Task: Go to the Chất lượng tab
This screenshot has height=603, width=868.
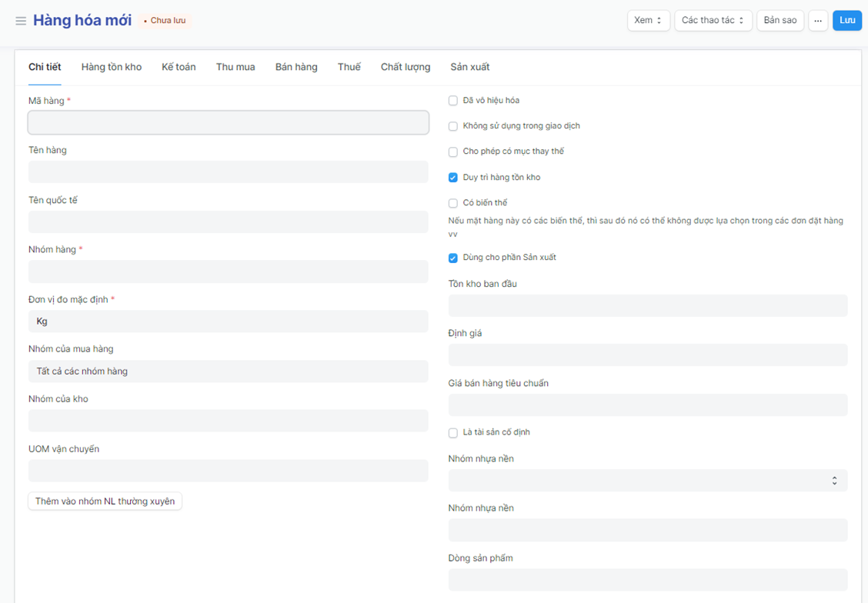Action: (406, 67)
